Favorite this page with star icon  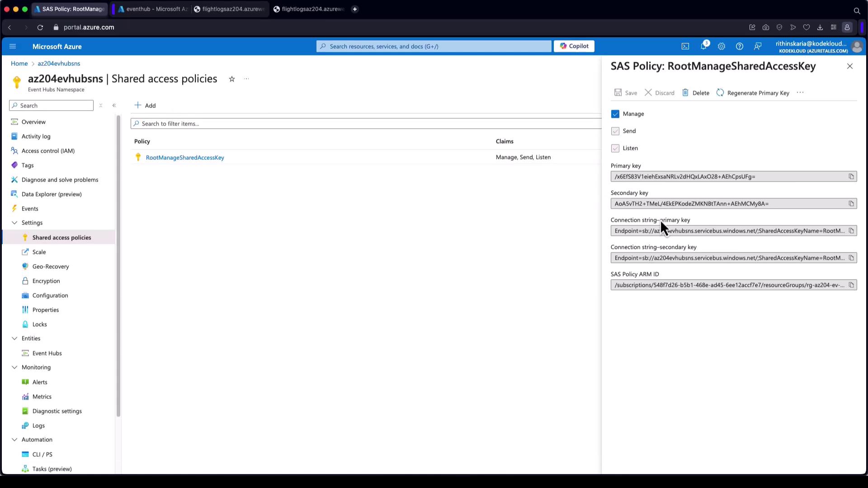tap(232, 79)
